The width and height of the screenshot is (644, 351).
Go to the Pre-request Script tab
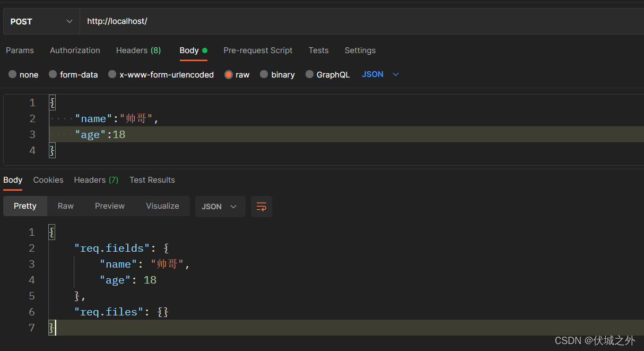[258, 50]
